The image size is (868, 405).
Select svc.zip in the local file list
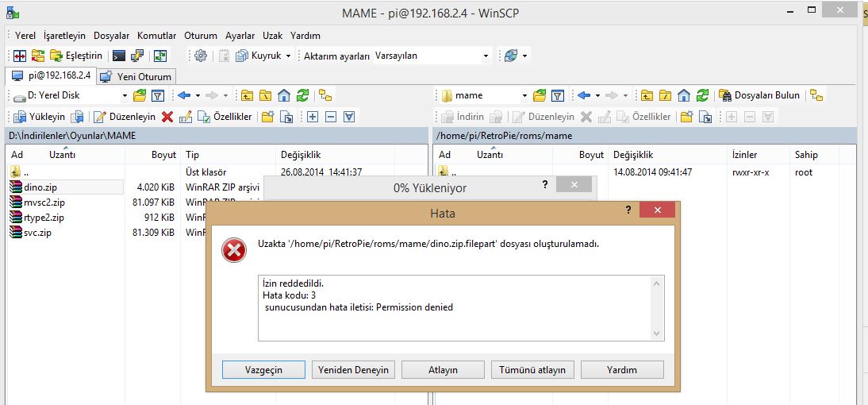point(37,233)
